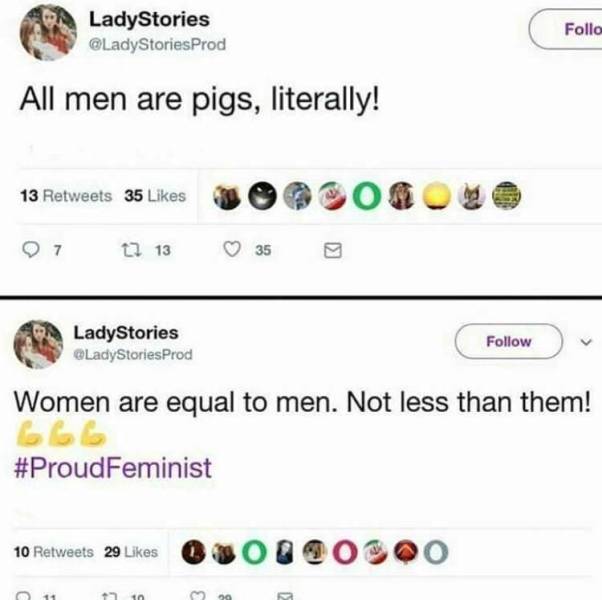
Task: Expand the chevron menu beside the second Follow button
Action: click(x=587, y=342)
